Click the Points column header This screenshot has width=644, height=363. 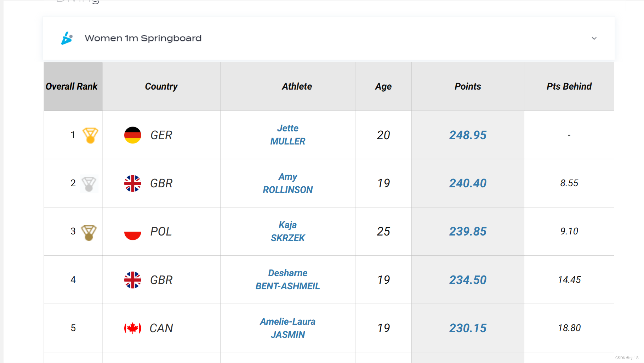pos(468,86)
